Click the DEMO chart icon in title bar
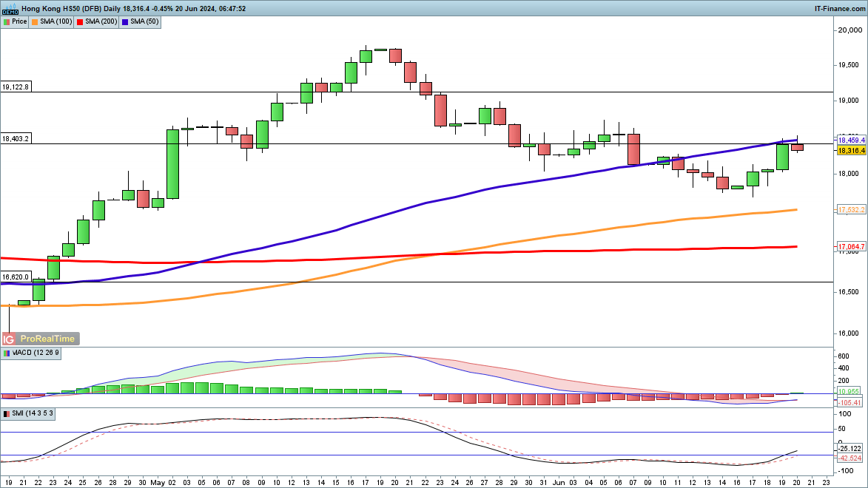 [x=9, y=9]
